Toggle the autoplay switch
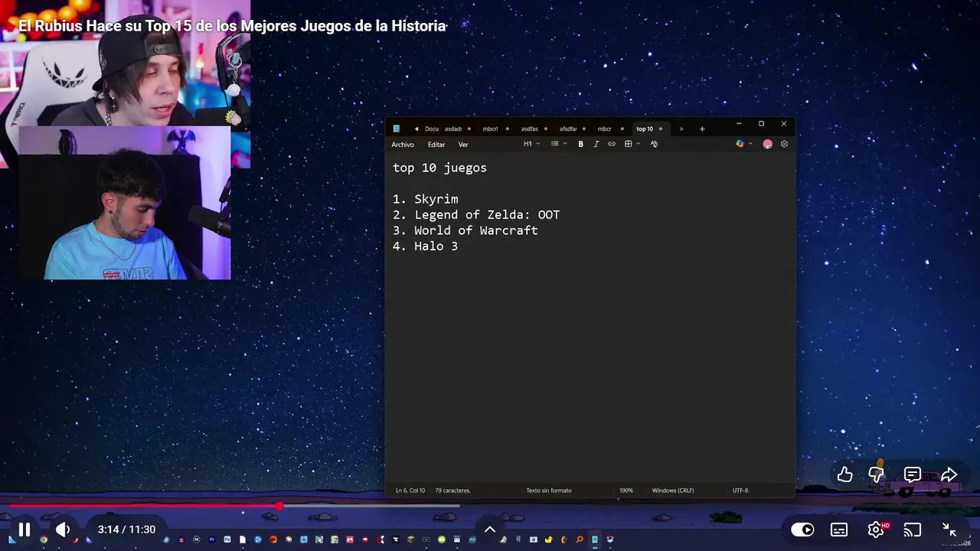Screen dimensions: 980x551 [802, 530]
